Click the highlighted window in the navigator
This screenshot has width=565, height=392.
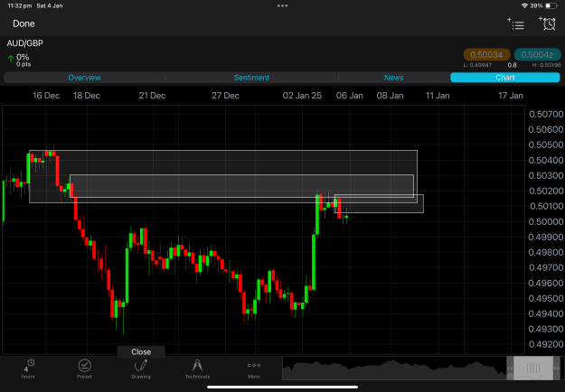tap(533, 369)
